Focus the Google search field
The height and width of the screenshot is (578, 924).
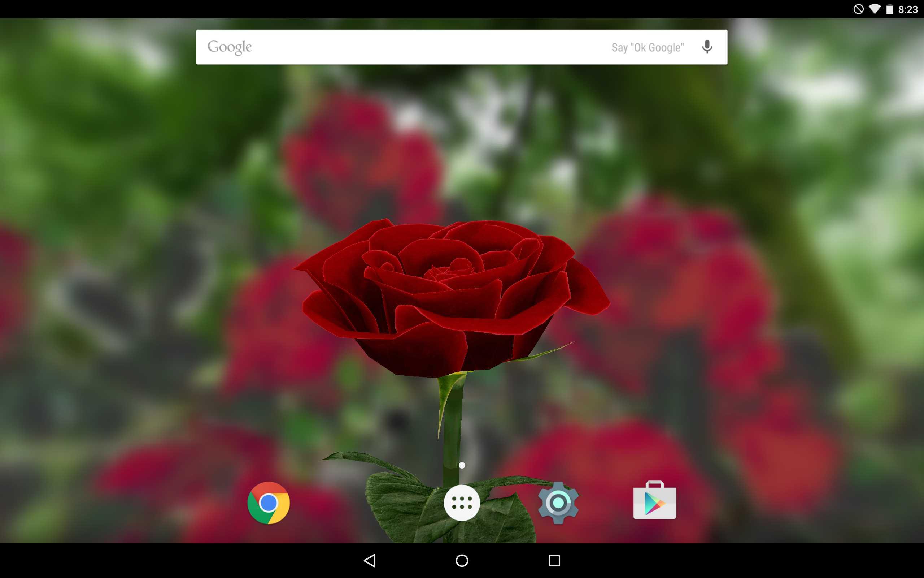[x=462, y=47]
